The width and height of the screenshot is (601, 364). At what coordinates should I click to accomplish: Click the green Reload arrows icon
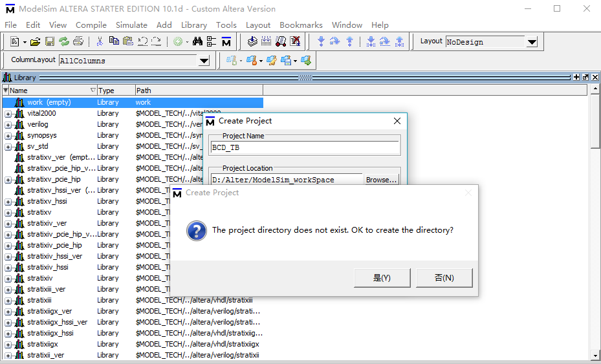(x=64, y=41)
